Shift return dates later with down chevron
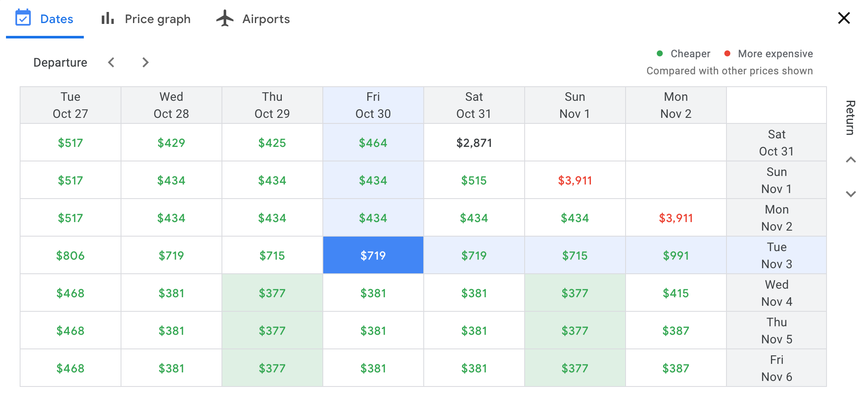868x404 pixels. pyautogui.click(x=850, y=194)
